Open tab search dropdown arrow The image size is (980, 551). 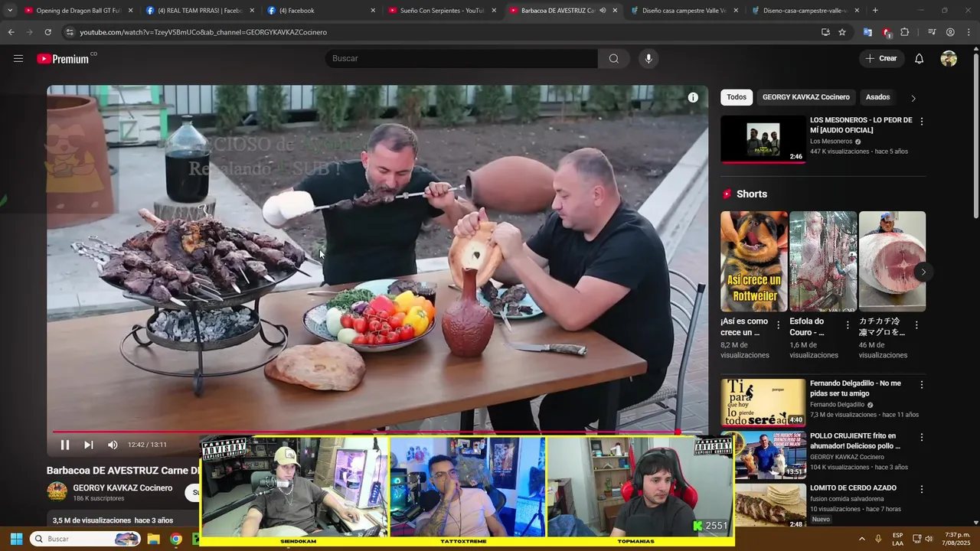click(10, 11)
